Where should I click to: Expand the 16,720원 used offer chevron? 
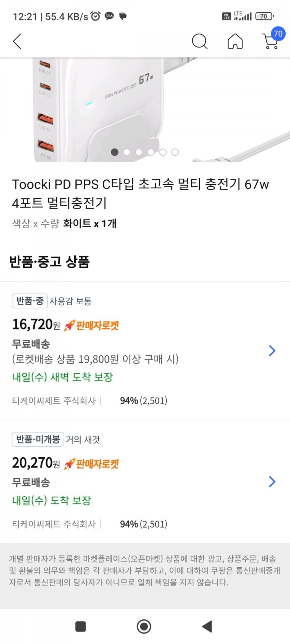(x=272, y=350)
